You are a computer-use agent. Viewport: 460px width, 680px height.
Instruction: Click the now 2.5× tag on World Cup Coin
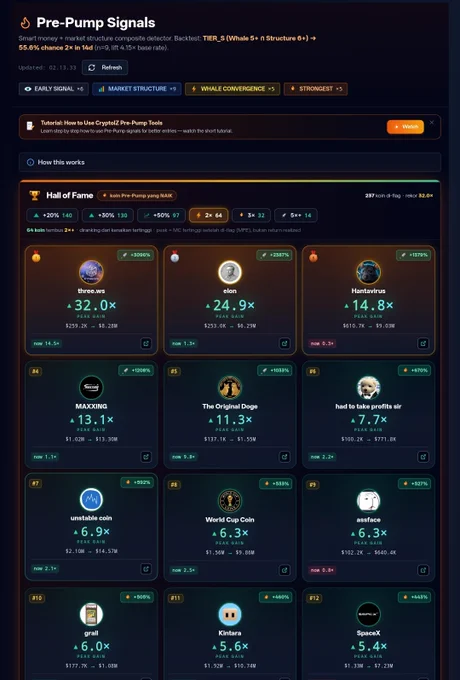click(183, 570)
